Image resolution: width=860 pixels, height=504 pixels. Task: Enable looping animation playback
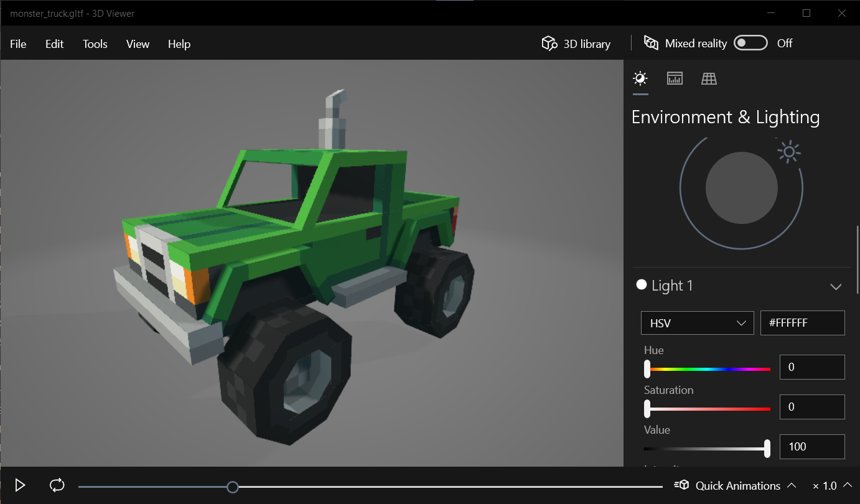click(x=57, y=485)
